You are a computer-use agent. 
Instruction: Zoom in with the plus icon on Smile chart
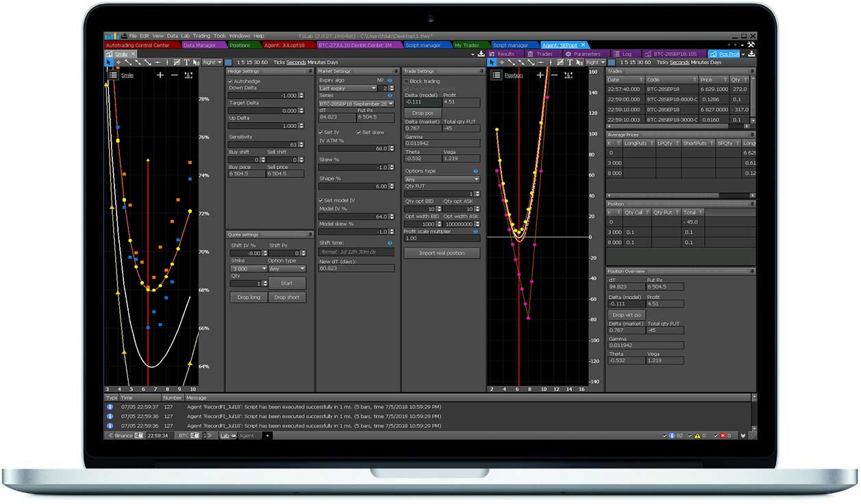[x=160, y=75]
